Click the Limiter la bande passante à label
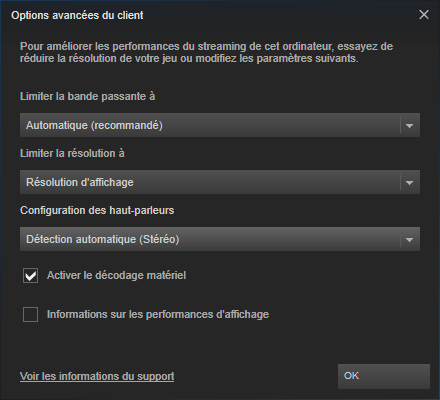 tap(87, 96)
